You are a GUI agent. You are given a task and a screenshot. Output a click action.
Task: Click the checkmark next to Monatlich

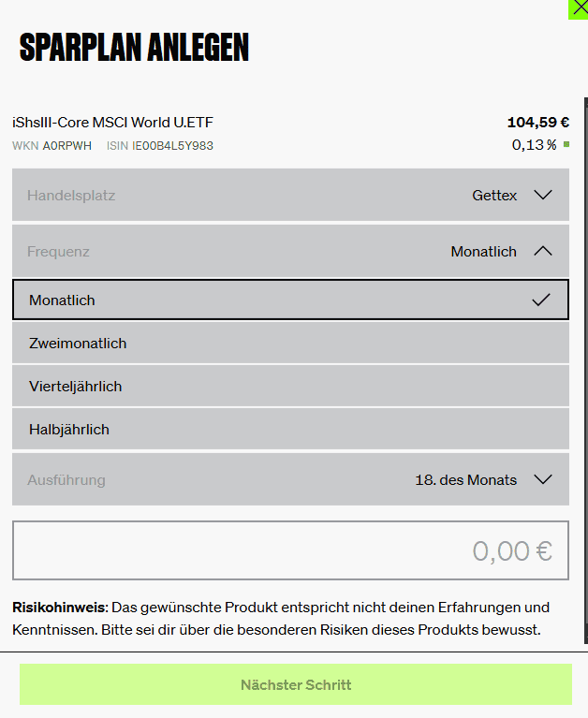click(x=541, y=300)
